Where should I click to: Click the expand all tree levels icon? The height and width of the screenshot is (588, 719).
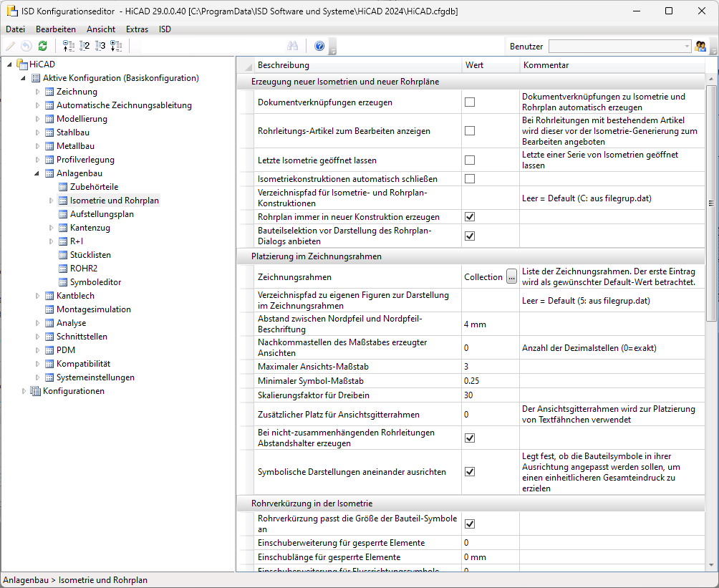116,46
